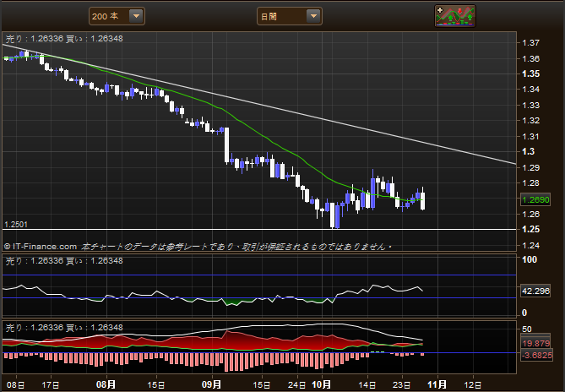Click the 1.24 price axis label

click(x=530, y=245)
